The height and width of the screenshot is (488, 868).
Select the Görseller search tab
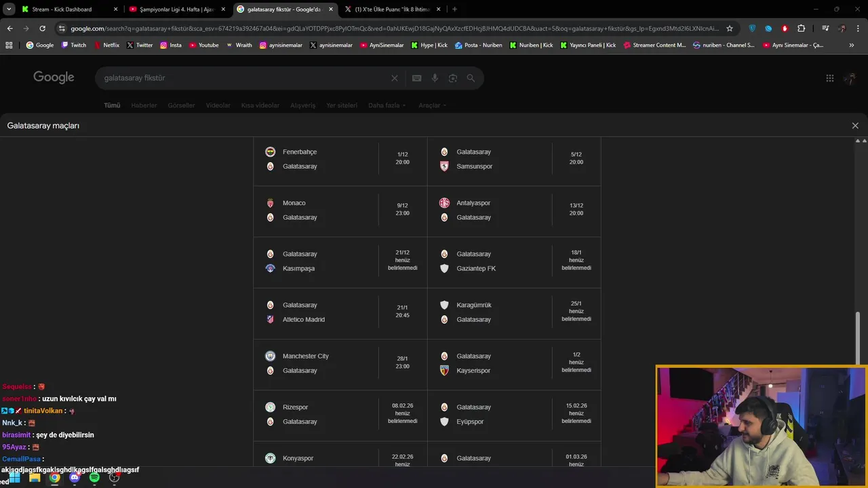tap(181, 105)
